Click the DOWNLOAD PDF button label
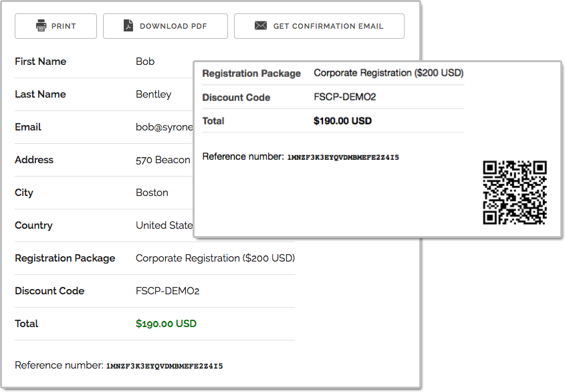Image resolution: width=565 pixels, height=392 pixels. point(173,26)
